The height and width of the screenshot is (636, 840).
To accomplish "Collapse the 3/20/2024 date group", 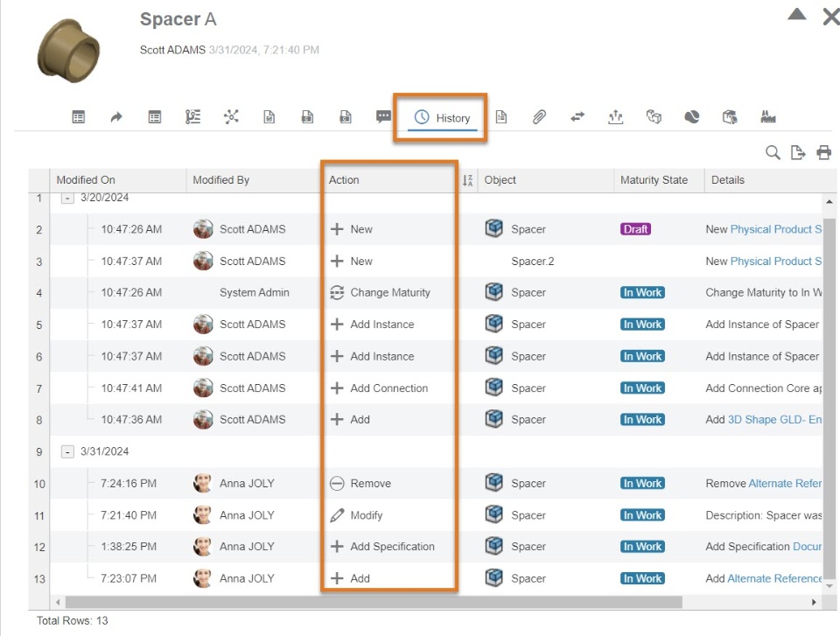I will pos(67,198).
